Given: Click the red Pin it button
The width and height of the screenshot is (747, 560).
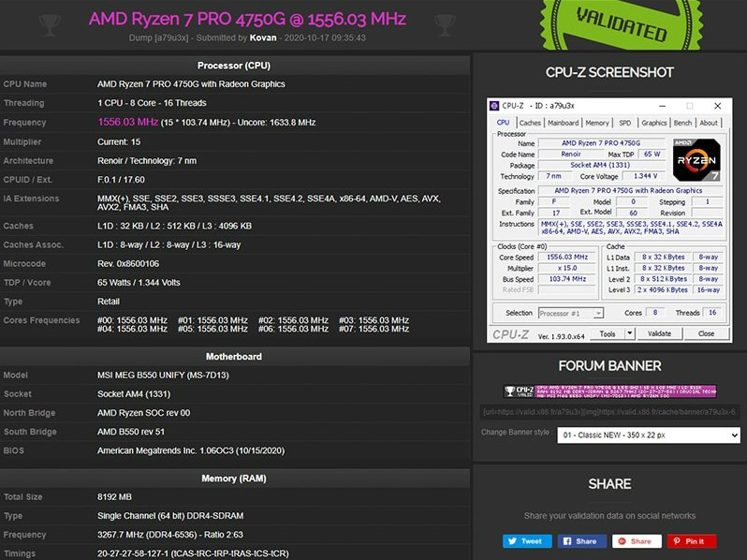Looking at the screenshot, I should coord(692,541).
